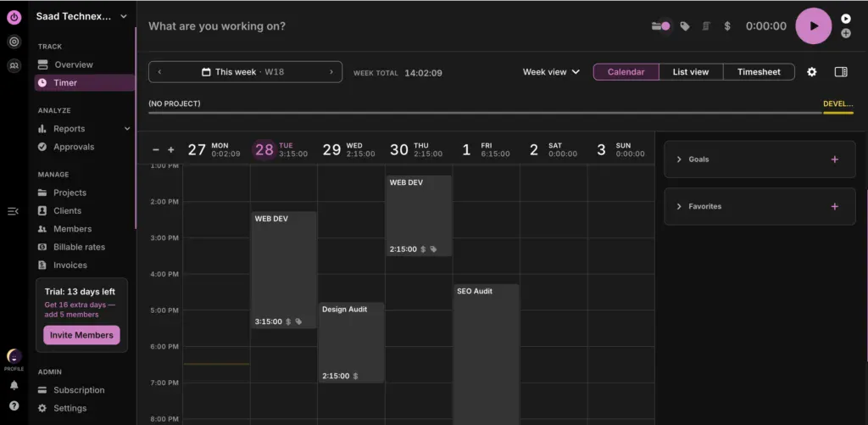Open the Week view dropdown
Image resolution: width=868 pixels, height=425 pixels.
click(x=551, y=72)
